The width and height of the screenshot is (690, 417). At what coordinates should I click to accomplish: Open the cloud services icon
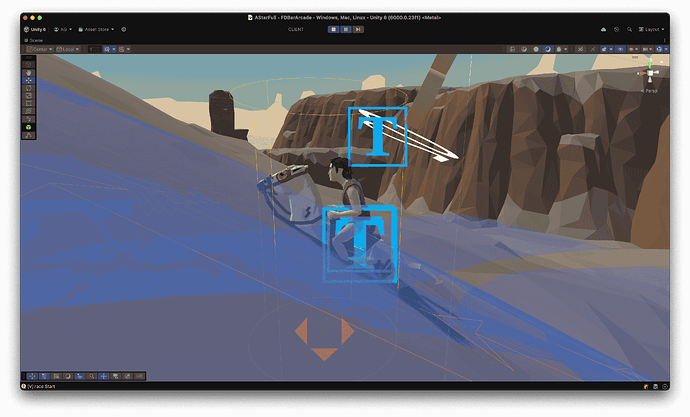pos(603,29)
